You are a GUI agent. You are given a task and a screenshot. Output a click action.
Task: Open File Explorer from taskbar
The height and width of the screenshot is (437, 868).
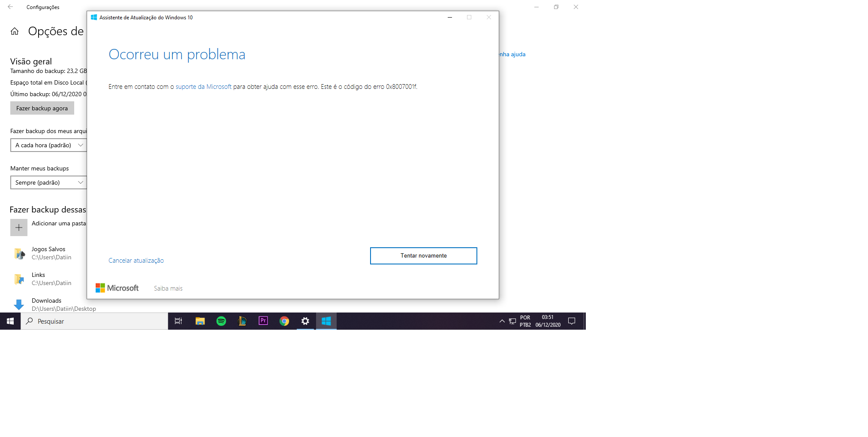[200, 321]
